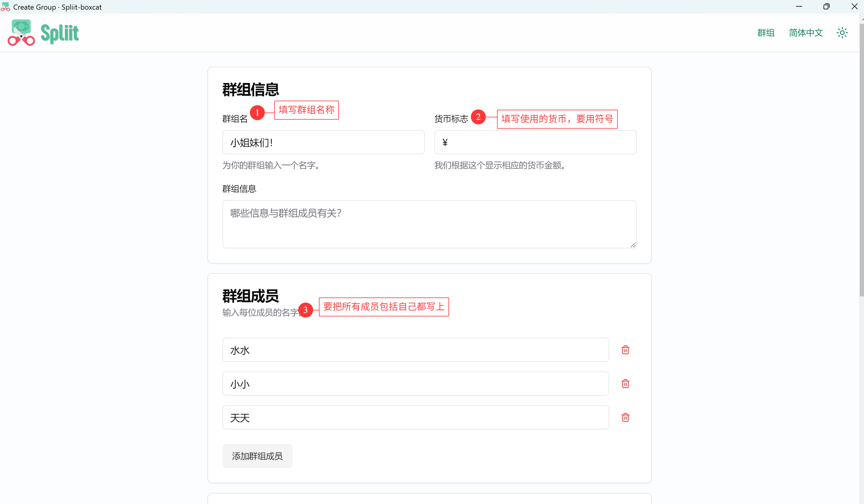Toggle the sun theme icon
The height and width of the screenshot is (504, 864).
(x=842, y=33)
